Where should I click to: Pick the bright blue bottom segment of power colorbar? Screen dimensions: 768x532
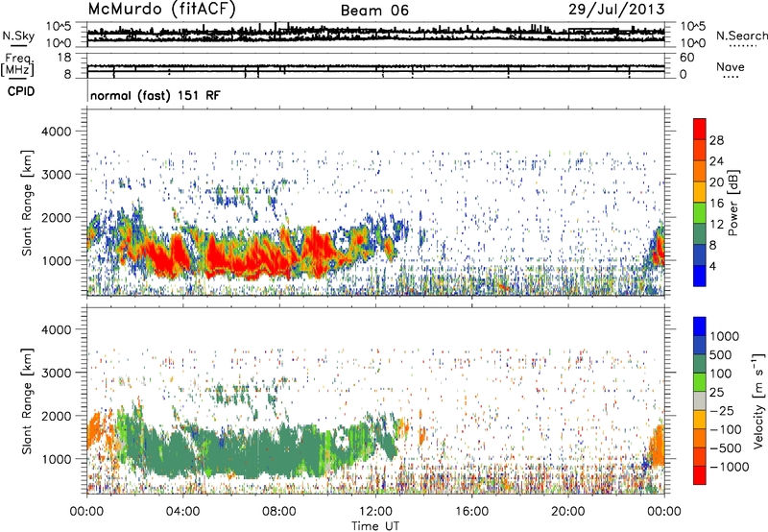700,277
